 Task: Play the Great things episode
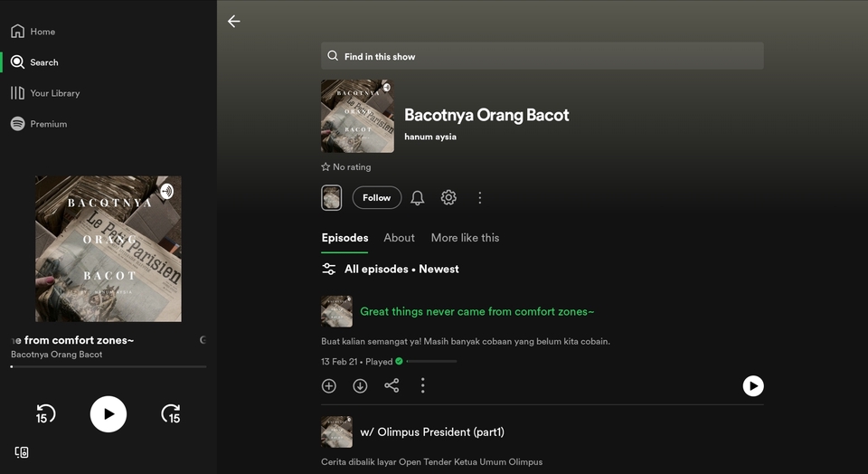click(753, 386)
